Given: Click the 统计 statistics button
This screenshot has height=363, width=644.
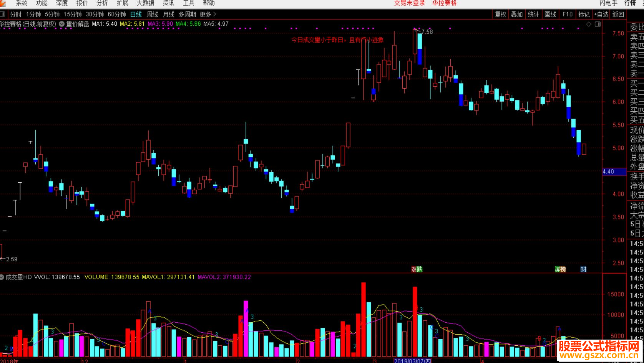Looking at the screenshot, I should [533, 14].
